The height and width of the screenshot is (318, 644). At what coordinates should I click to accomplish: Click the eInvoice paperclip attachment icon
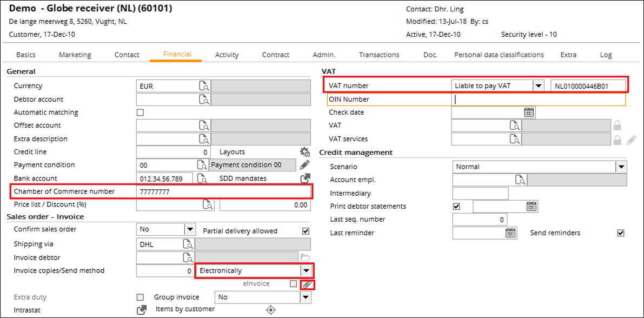point(308,284)
